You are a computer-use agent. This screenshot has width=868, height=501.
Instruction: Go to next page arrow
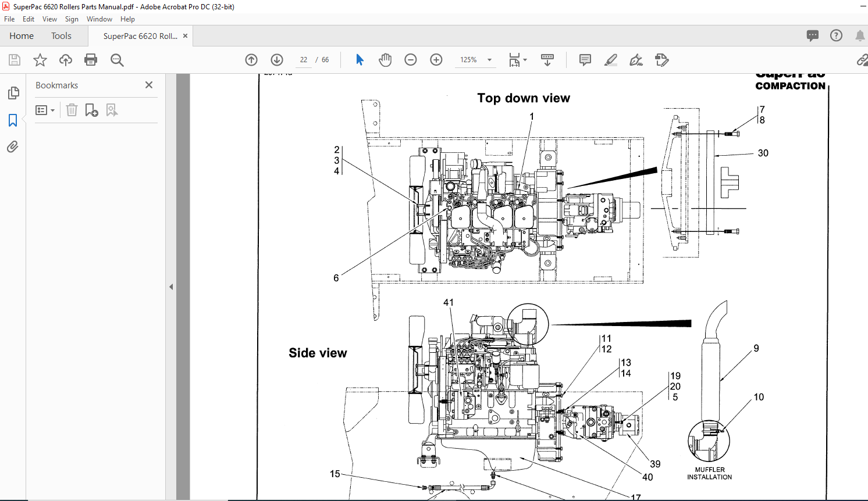277,60
